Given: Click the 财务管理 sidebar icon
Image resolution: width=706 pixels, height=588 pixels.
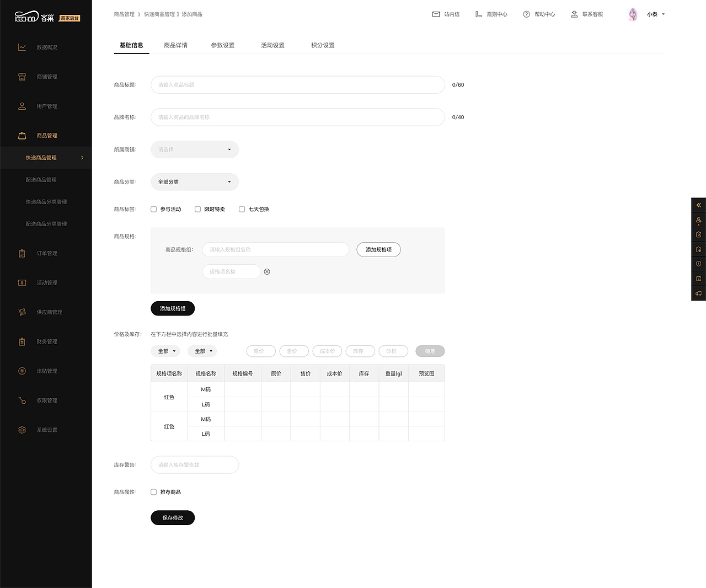Looking at the screenshot, I should (x=22, y=341).
